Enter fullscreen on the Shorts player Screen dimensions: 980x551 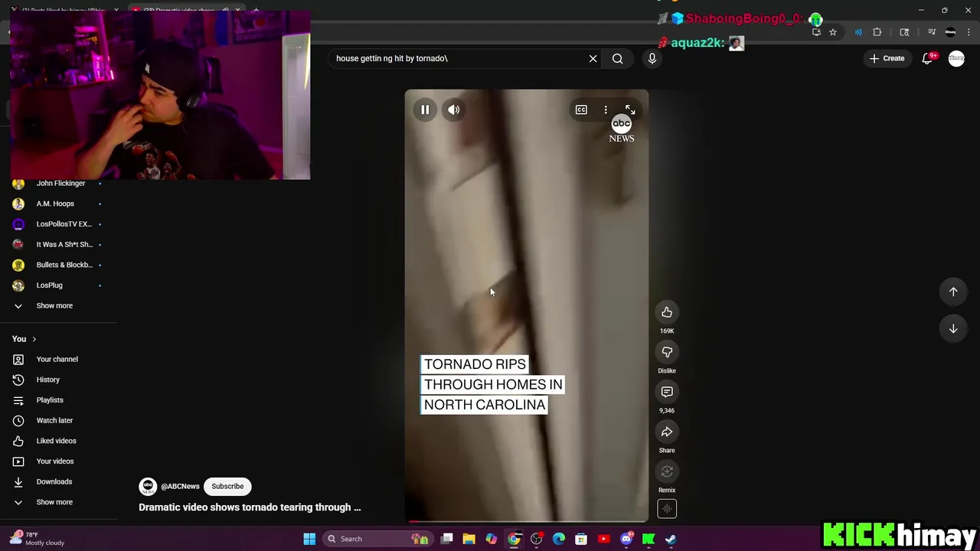point(629,110)
